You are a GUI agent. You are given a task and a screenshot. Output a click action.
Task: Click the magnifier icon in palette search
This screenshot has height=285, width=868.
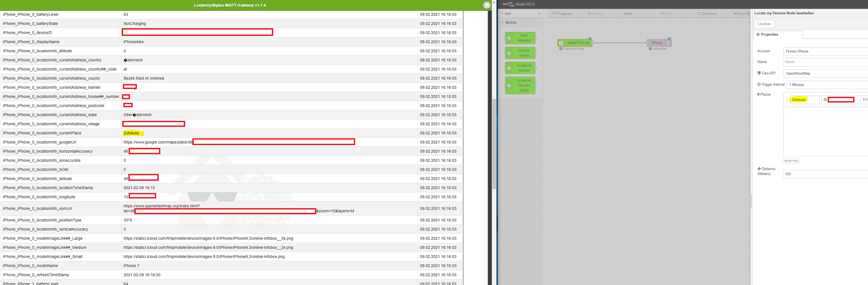pyautogui.click(x=502, y=14)
